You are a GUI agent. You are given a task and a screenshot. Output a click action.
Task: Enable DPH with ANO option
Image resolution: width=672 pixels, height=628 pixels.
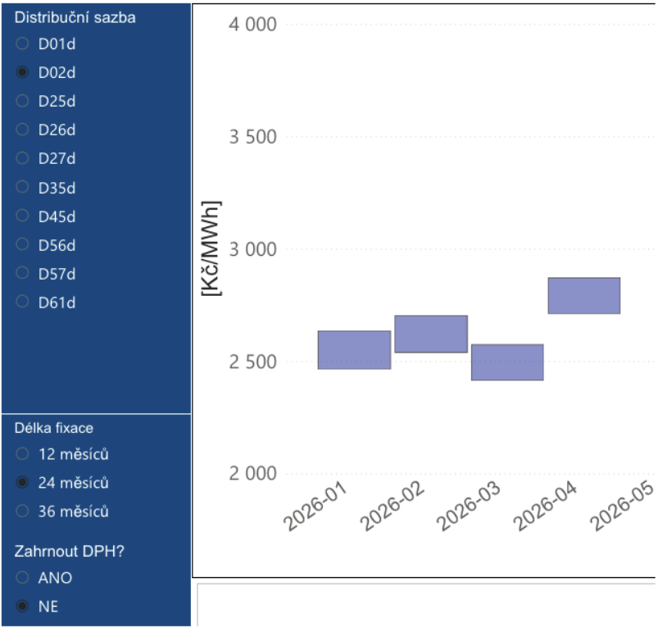click(x=23, y=578)
